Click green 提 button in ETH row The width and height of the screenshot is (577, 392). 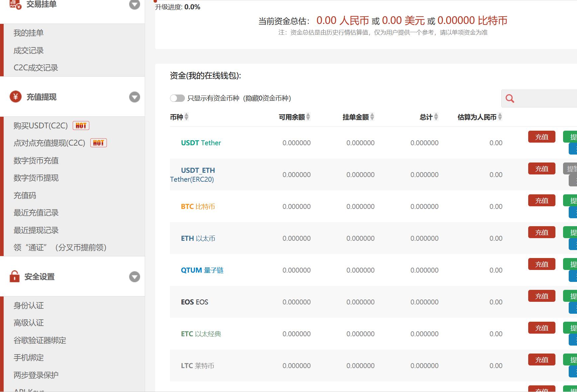click(x=570, y=232)
